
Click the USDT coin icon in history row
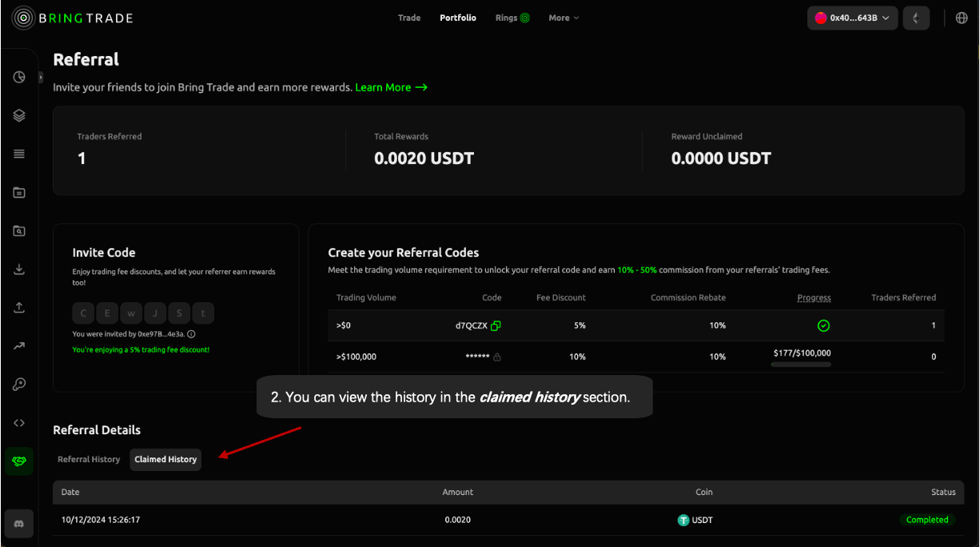tap(683, 520)
